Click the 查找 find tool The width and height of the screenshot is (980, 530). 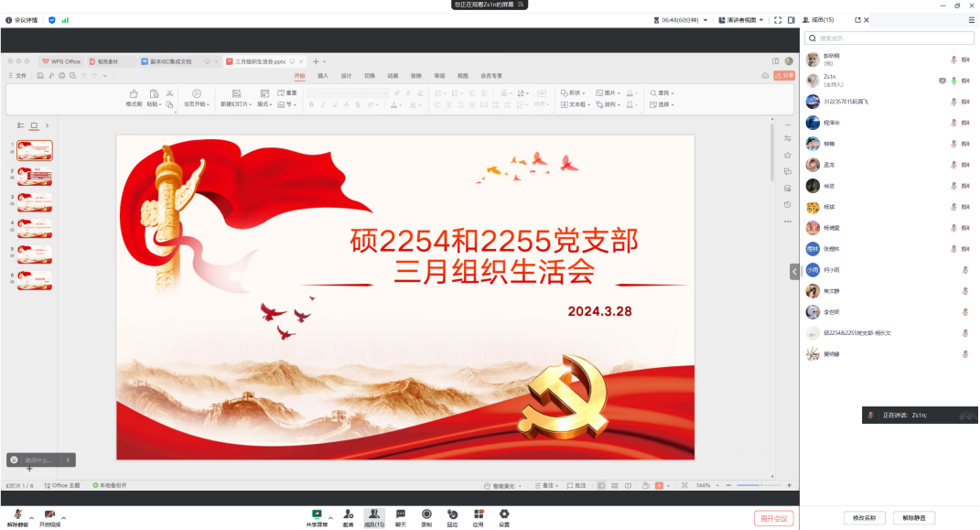point(662,92)
